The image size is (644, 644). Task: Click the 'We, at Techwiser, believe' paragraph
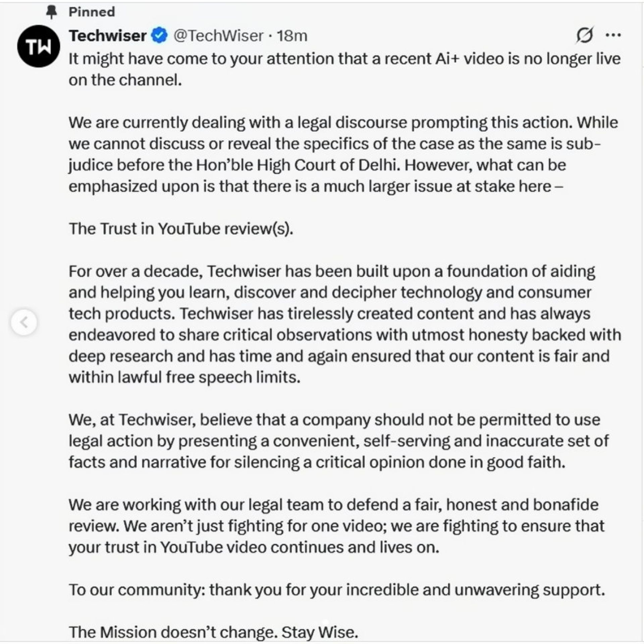pos(339,441)
